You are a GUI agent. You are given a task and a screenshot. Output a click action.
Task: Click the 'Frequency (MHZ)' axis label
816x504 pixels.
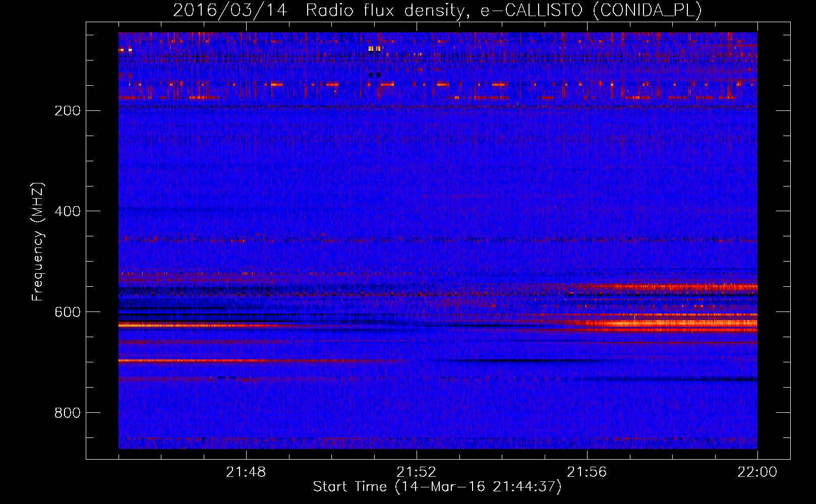38,242
